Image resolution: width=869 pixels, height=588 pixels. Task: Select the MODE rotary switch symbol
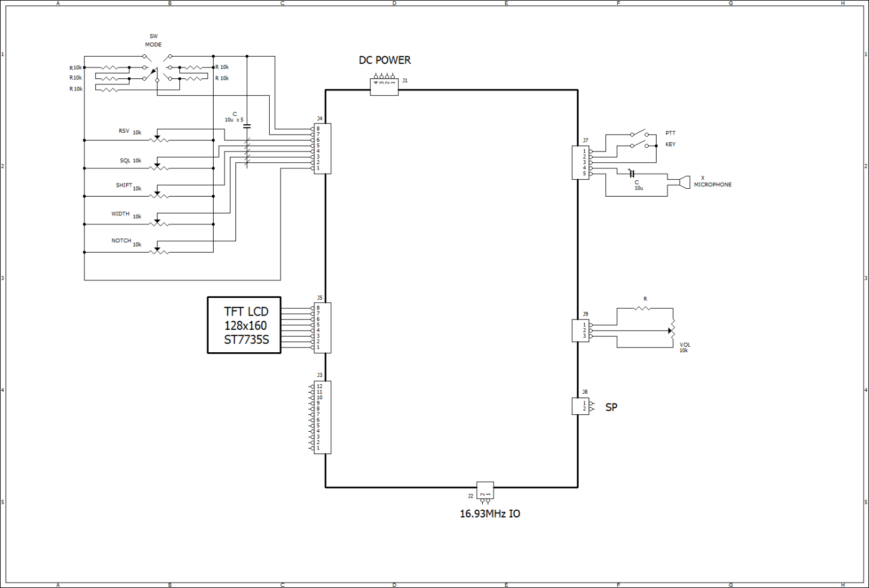point(157,68)
